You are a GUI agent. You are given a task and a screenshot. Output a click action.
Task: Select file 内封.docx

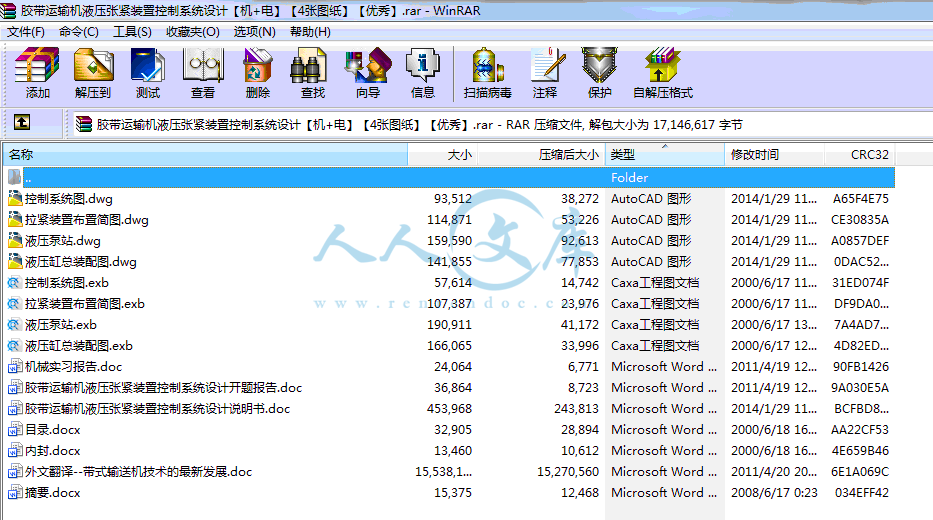52,450
